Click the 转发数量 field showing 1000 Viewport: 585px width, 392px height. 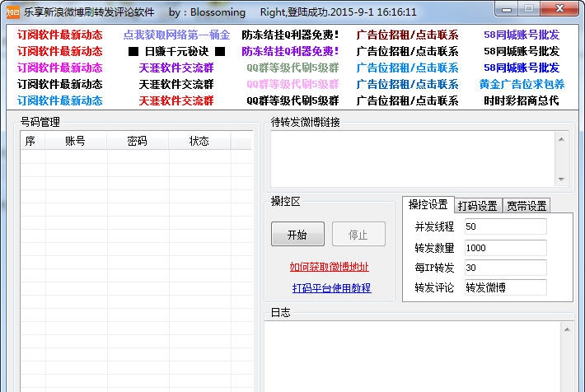pos(504,247)
